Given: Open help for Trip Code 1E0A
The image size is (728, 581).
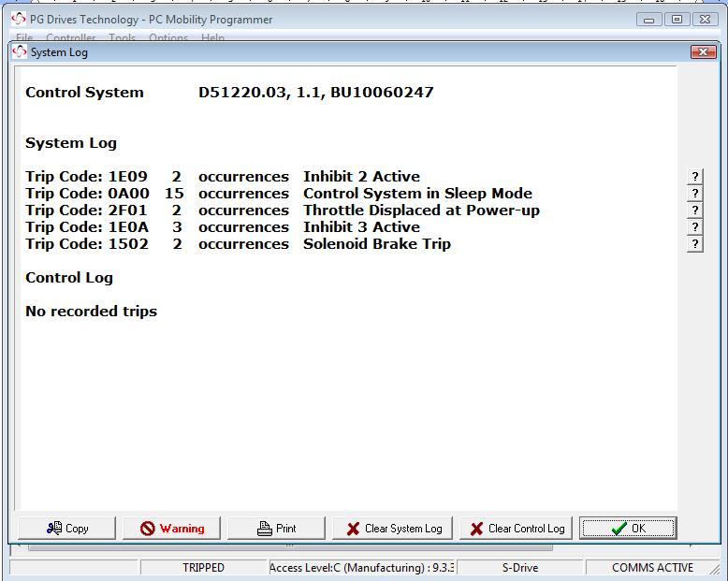Looking at the screenshot, I should [694, 227].
